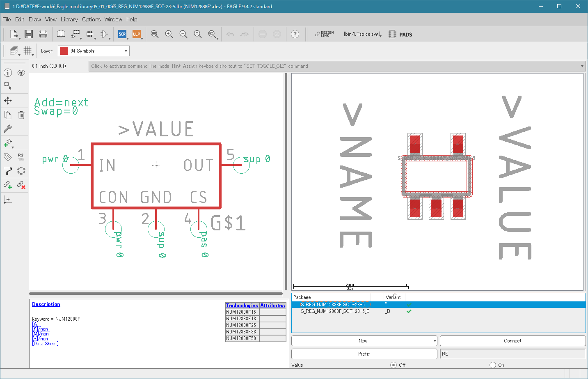Select the Info tool
The image size is (588, 379).
[8, 73]
